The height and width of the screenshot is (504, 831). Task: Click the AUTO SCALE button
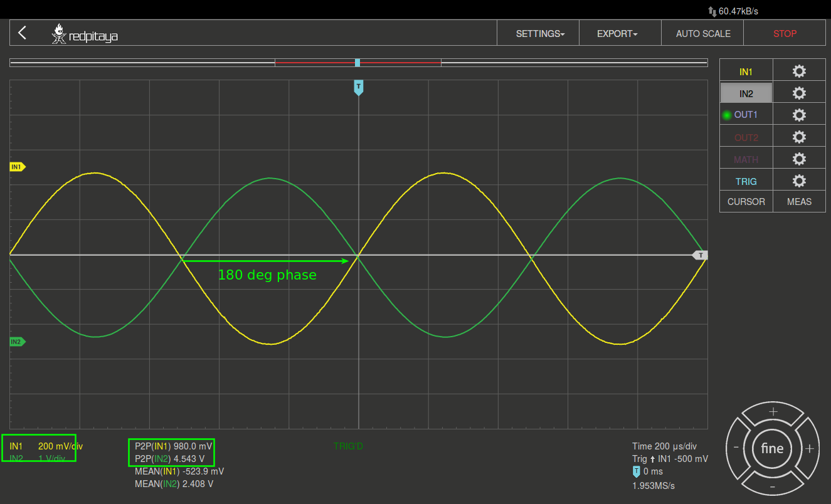tap(703, 34)
